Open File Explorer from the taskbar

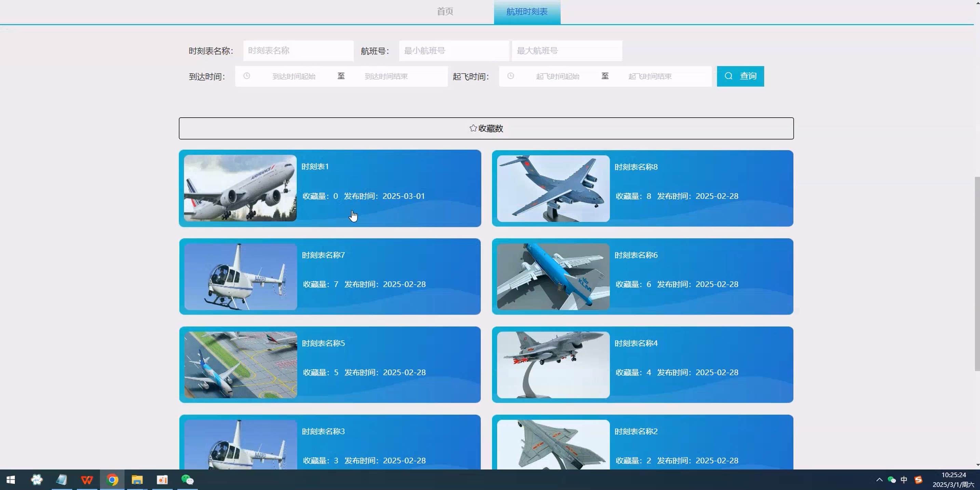(x=137, y=480)
